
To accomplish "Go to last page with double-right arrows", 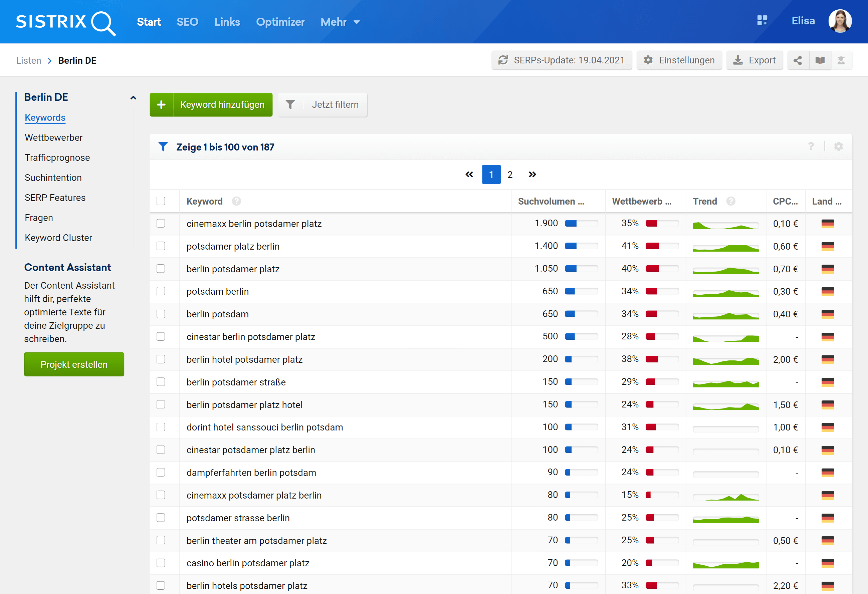I will click(x=532, y=174).
